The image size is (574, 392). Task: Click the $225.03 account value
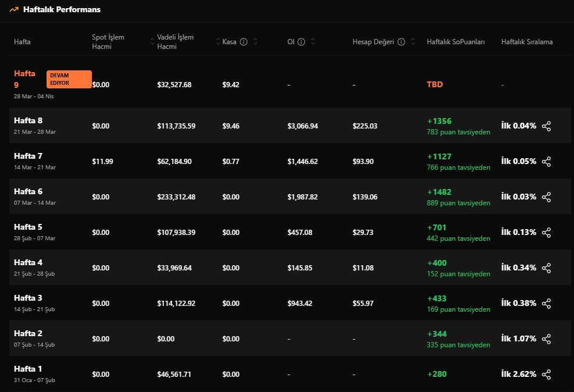point(365,126)
